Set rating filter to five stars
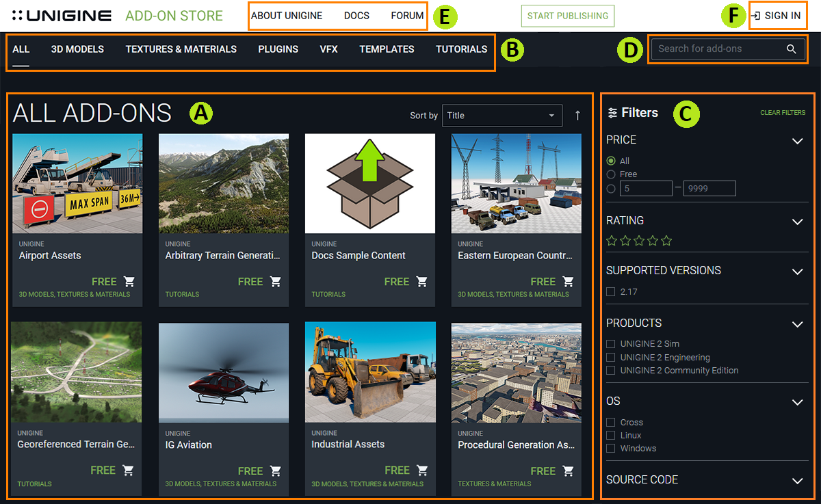Screen dimensions: 821x504 [666, 241]
